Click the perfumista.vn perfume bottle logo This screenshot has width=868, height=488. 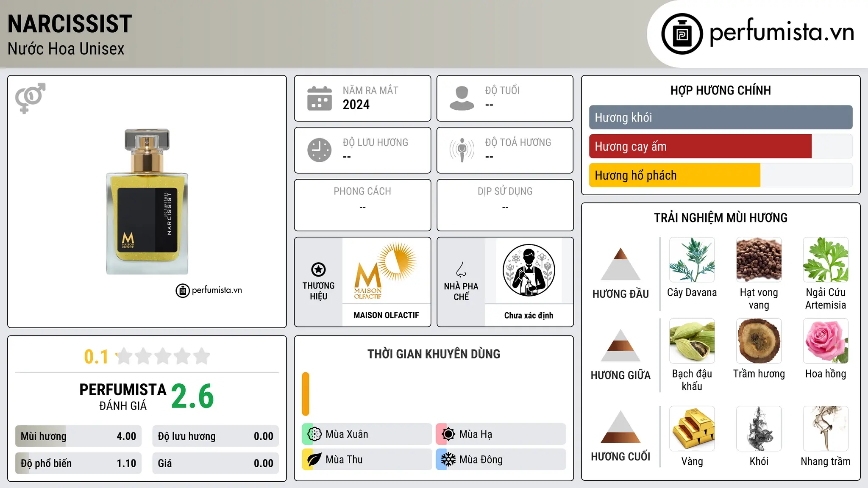pyautogui.click(x=682, y=34)
